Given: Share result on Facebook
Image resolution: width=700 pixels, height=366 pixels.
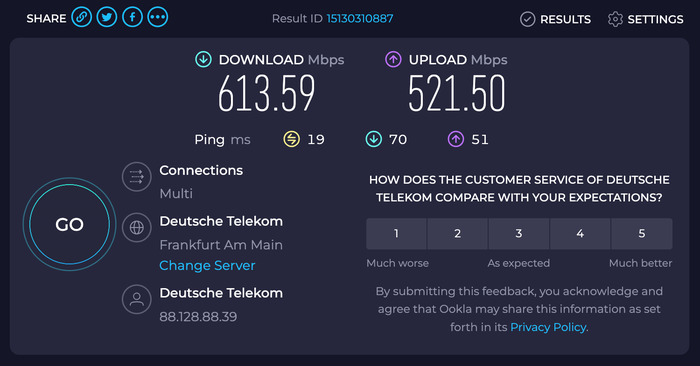Looking at the screenshot, I should [133, 17].
